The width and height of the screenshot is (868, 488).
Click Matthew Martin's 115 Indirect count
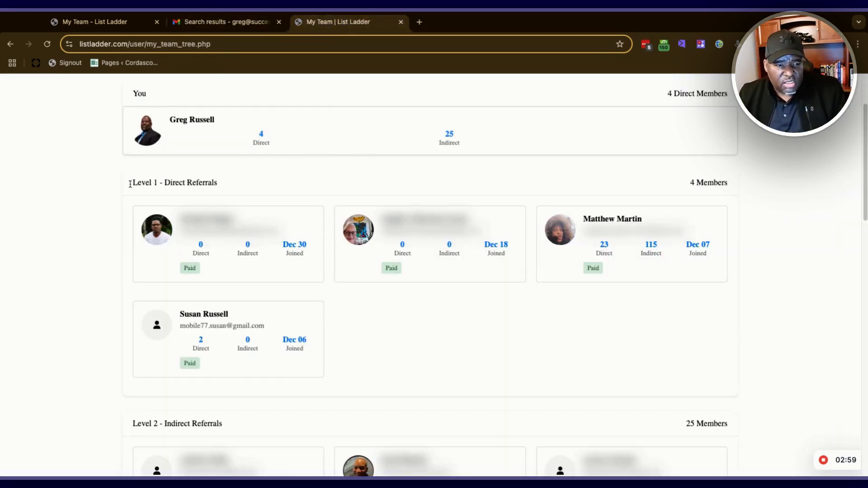651,244
